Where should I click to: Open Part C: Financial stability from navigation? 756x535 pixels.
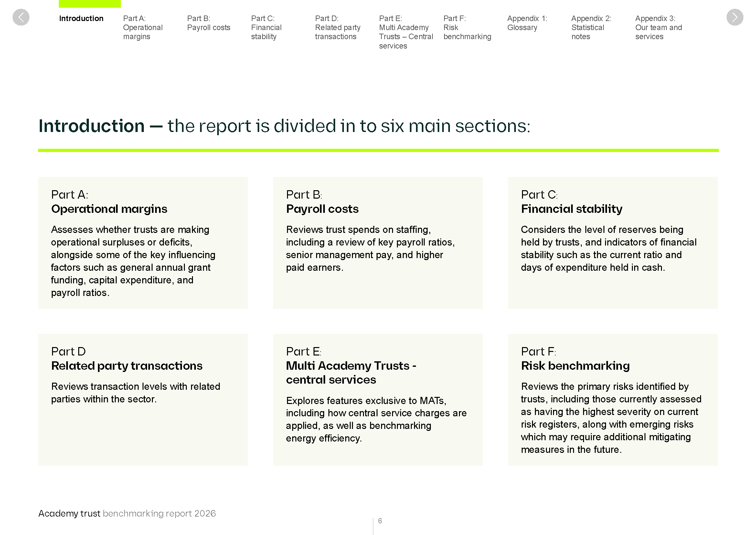pyautogui.click(x=266, y=27)
